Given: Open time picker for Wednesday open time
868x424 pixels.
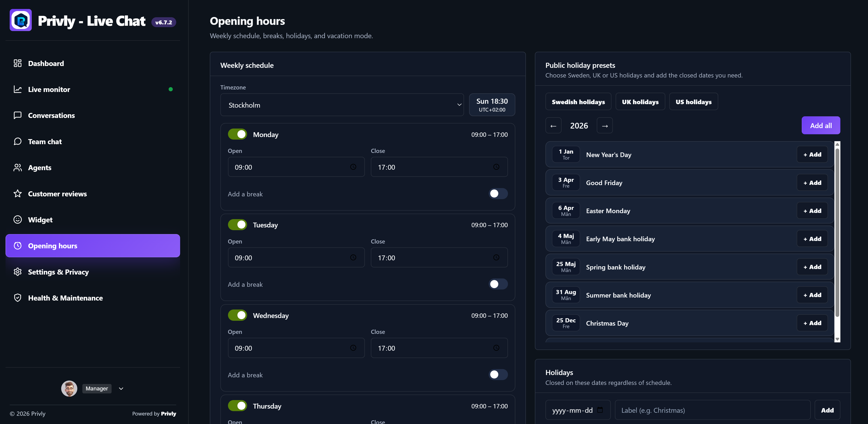Looking at the screenshot, I should click(x=353, y=348).
